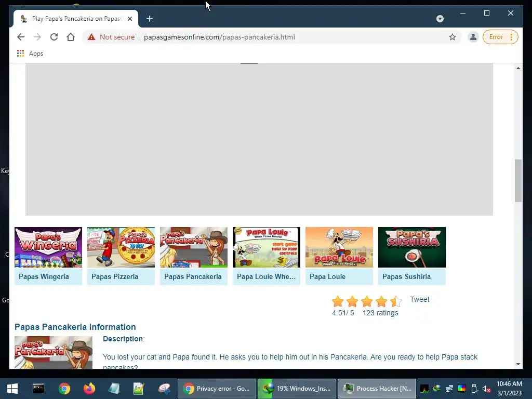Image resolution: width=532 pixels, height=399 pixels.
Task: Rate the game two stars
Action: click(352, 301)
